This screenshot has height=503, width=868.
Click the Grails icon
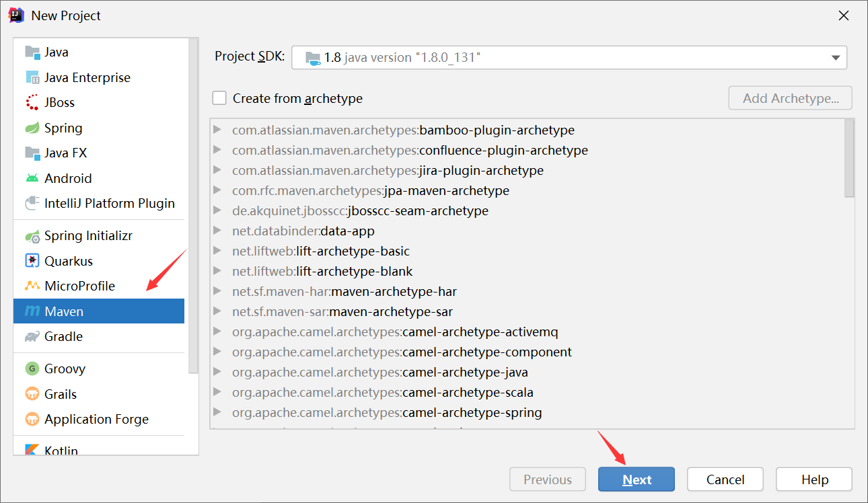[x=32, y=394]
